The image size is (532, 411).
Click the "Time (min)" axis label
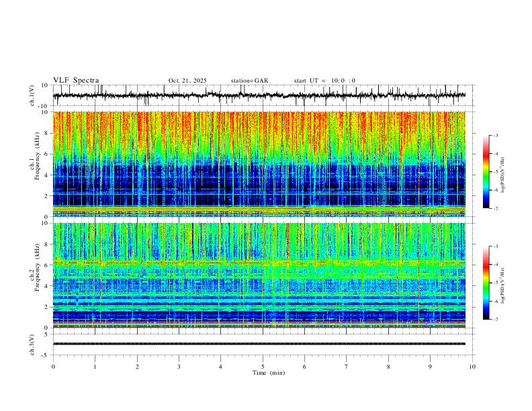click(269, 373)
